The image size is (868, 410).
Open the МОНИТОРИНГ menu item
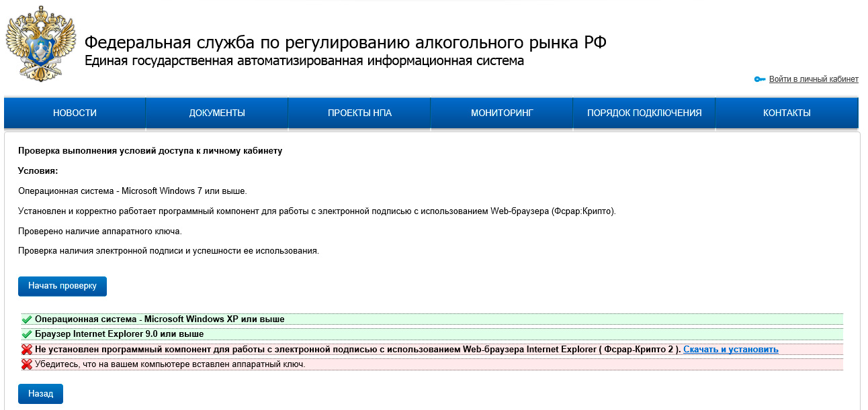[502, 113]
